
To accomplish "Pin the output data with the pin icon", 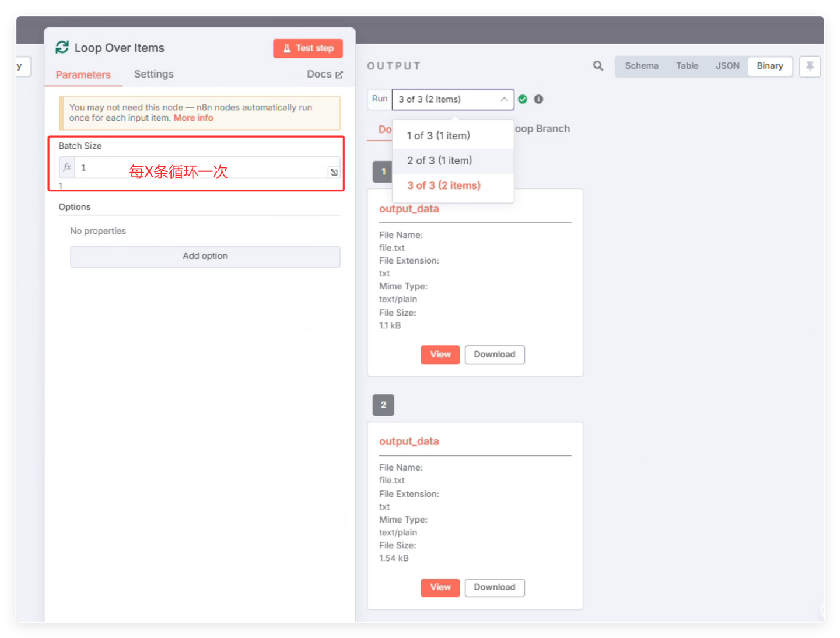I will pyautogui.click(x=810, y=66).
